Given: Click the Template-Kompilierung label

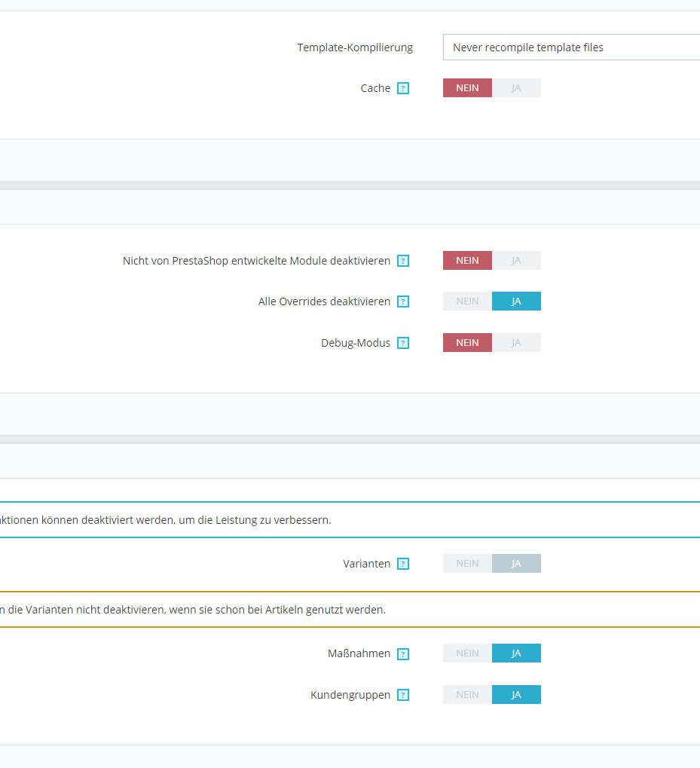Looking at the screenshot, I should pos(355,47).
